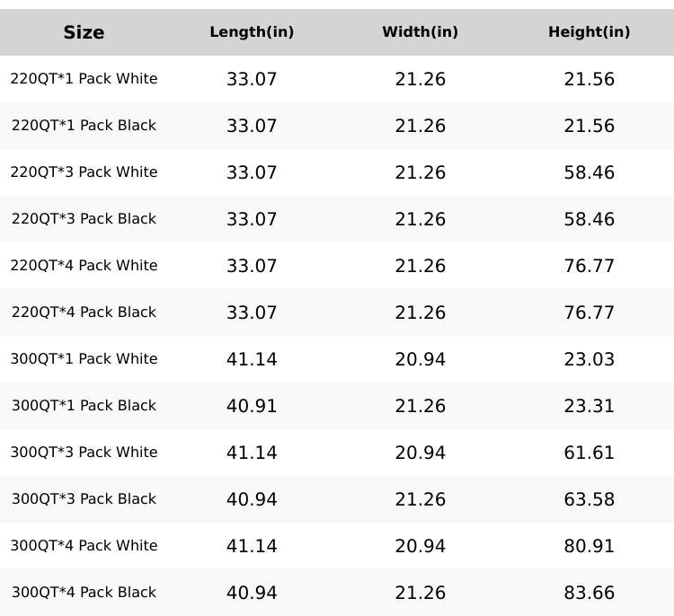The width and height of the screenshot is (674, 616).
Task: Select the 23.03 height cell
Action: click(x=589, y=359)
